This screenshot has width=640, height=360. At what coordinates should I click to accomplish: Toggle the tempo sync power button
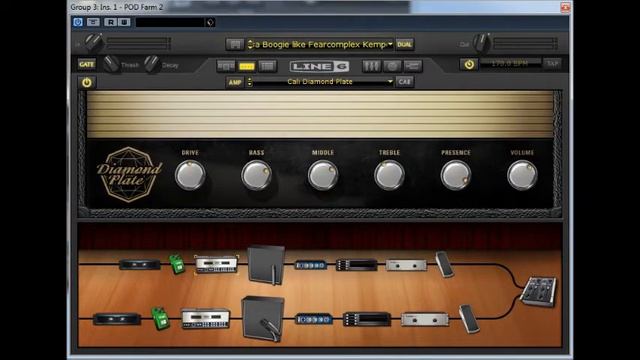(469, 64)
